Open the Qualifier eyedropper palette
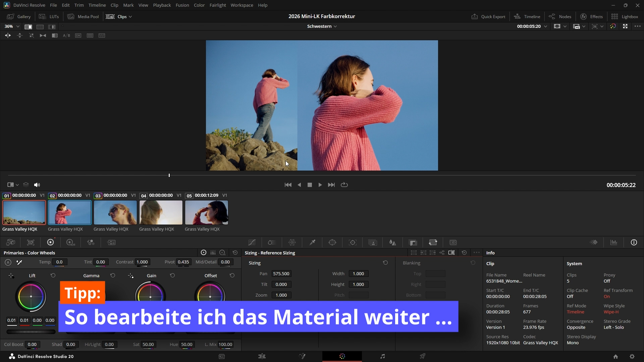 point(312,242)
